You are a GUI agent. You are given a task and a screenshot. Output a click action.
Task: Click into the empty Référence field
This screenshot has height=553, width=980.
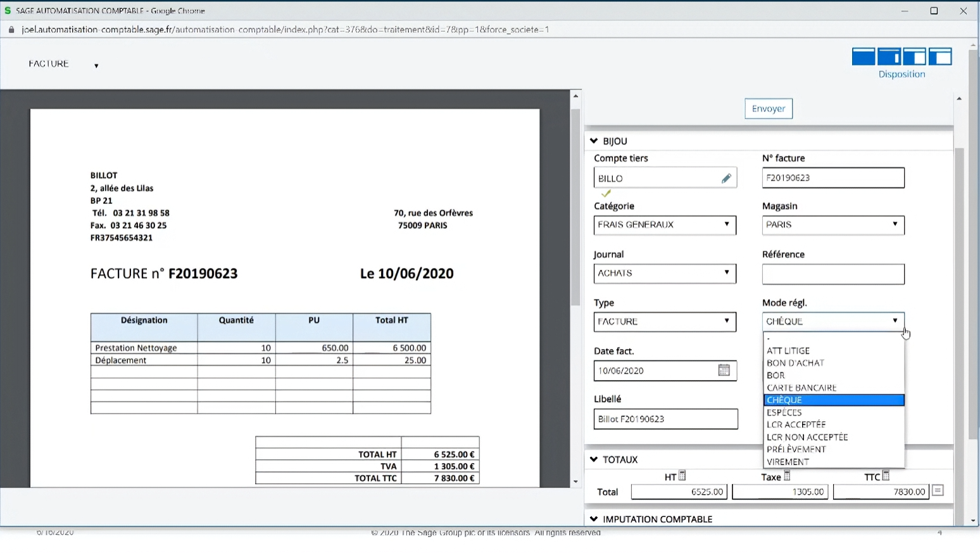pos(832,274)
